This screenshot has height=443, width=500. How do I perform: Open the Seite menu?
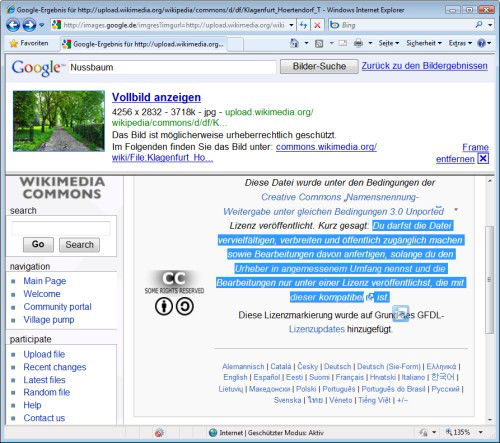click(389, 43)
